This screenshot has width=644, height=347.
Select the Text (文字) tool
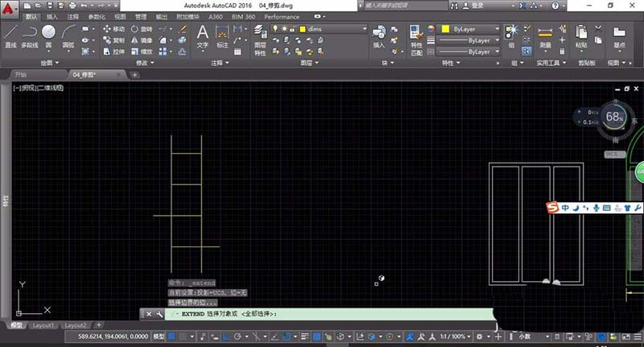click(x=202, y=35)
